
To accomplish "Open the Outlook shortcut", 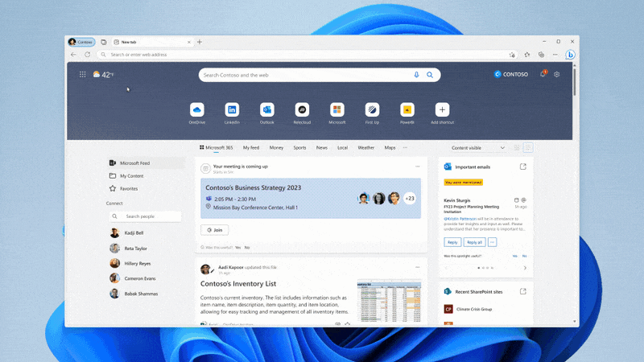I will (267, 109).
